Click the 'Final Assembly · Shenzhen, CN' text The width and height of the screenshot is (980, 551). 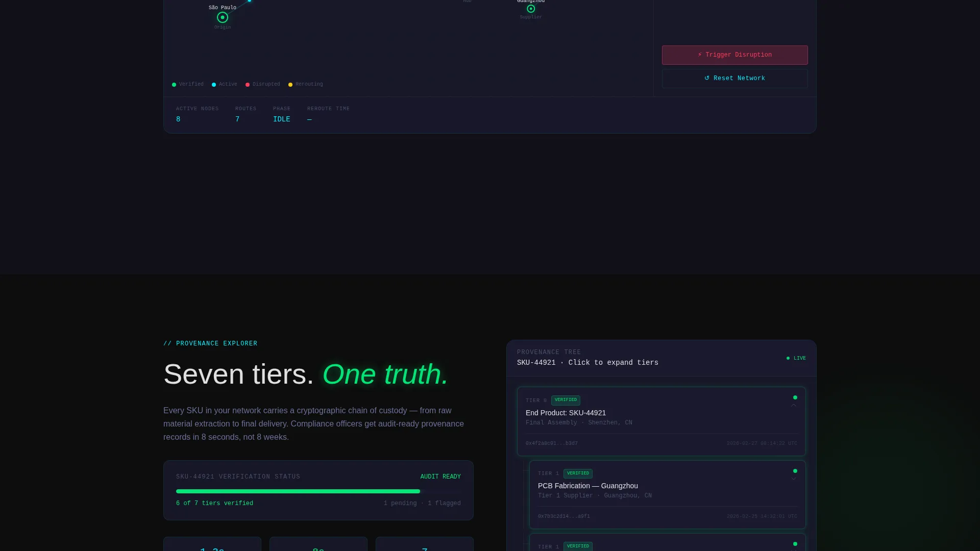(579, 423)
